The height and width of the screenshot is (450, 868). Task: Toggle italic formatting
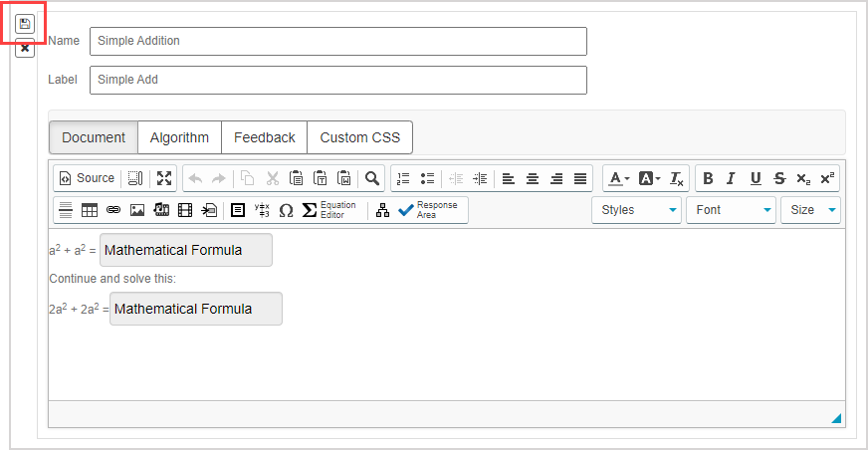coord(731,178)
